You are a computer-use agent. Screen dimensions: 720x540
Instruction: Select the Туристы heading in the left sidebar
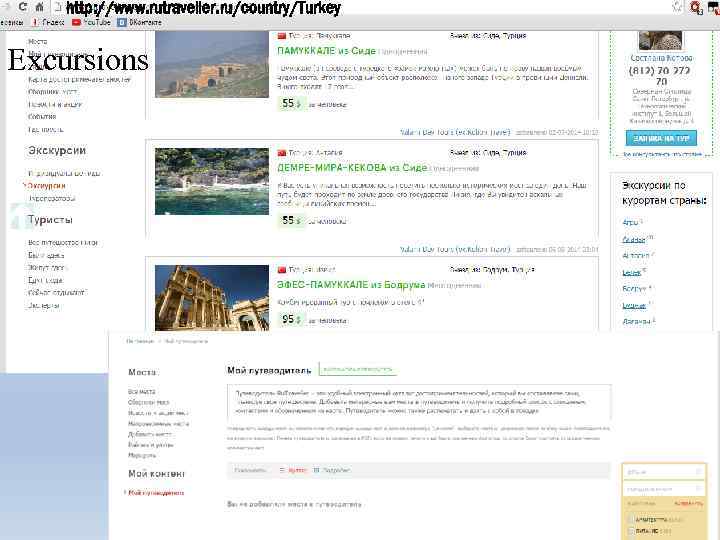pyautogui.click(x=50, y=219)
